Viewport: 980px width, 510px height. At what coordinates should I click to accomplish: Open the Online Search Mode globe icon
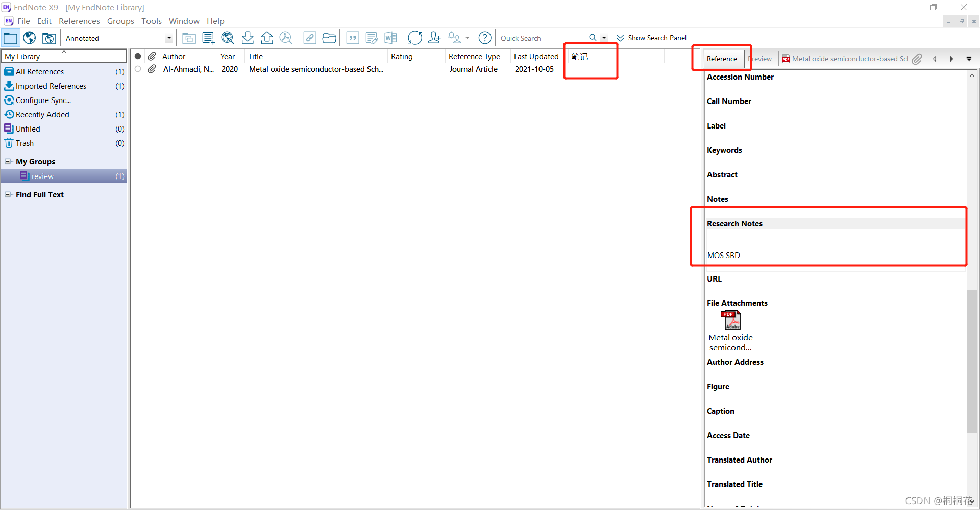pos(29,38)
